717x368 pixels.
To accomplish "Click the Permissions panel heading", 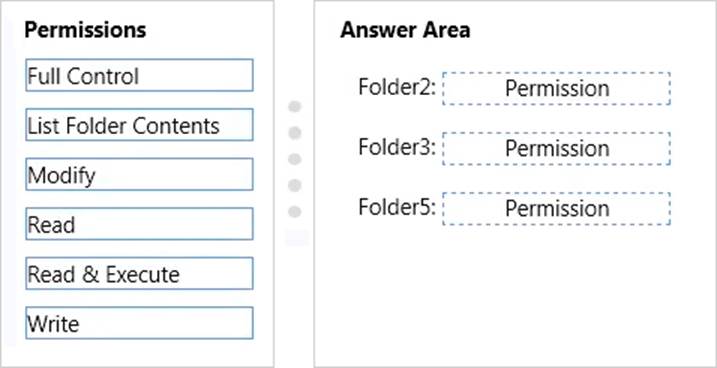I will (x=85, y=30).
